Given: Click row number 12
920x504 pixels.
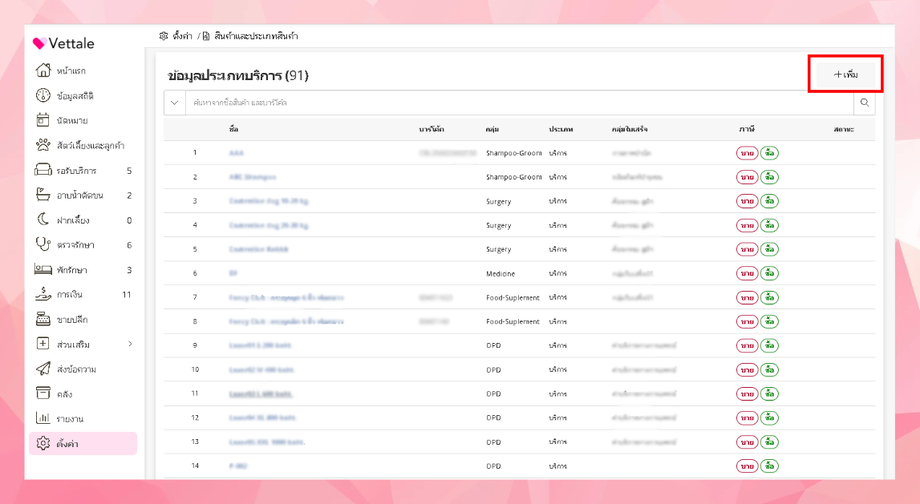Looking at the screenshot, I should click(195, 418).
